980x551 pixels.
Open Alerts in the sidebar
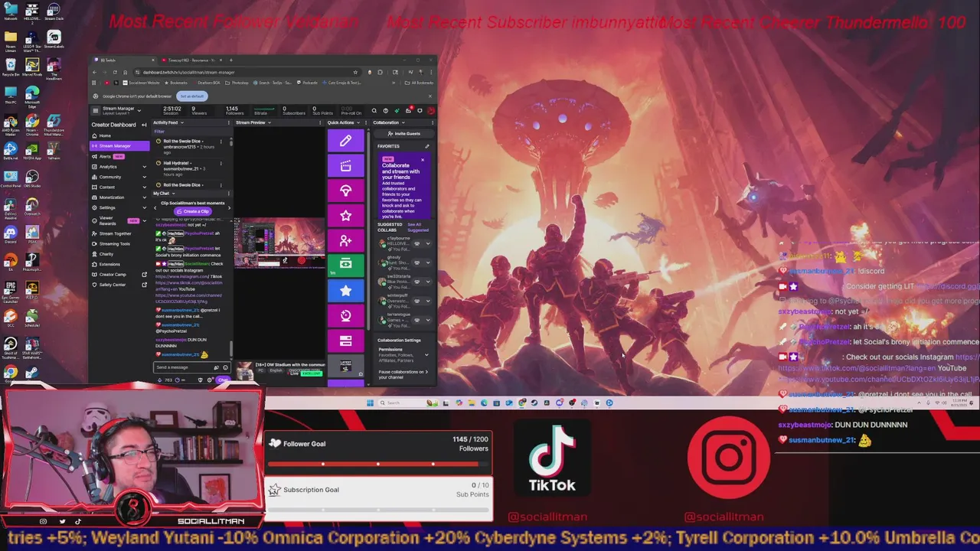click(119, 156)
